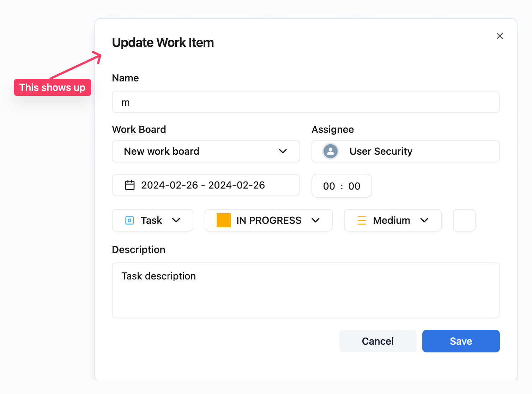Close the Update Work Item dialog

click(500, 36)
